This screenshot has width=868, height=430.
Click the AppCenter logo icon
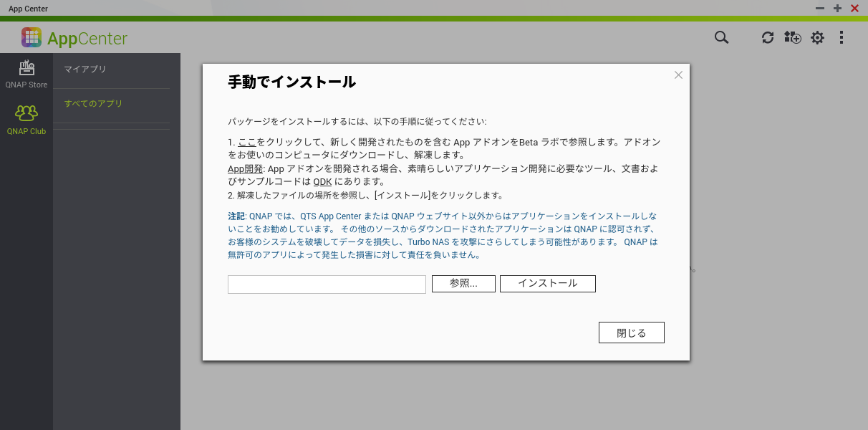pyautogui.click(x=32, y=37)
